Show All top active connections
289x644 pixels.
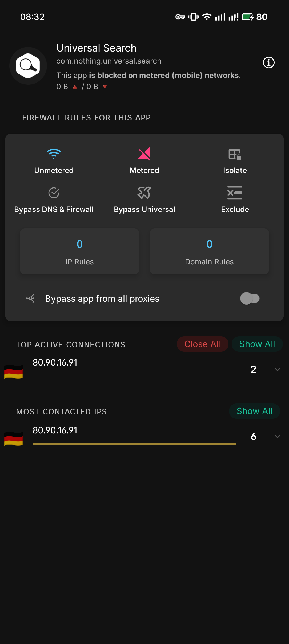coord(257,344)
